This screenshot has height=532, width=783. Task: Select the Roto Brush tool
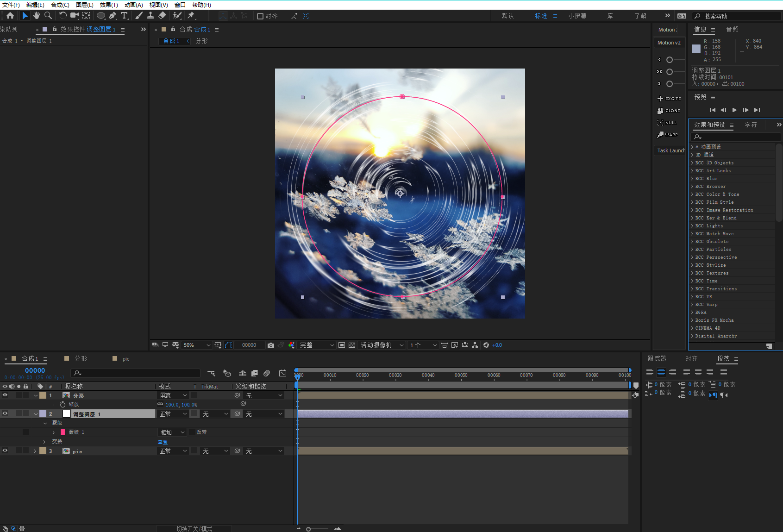pos(177,16)
